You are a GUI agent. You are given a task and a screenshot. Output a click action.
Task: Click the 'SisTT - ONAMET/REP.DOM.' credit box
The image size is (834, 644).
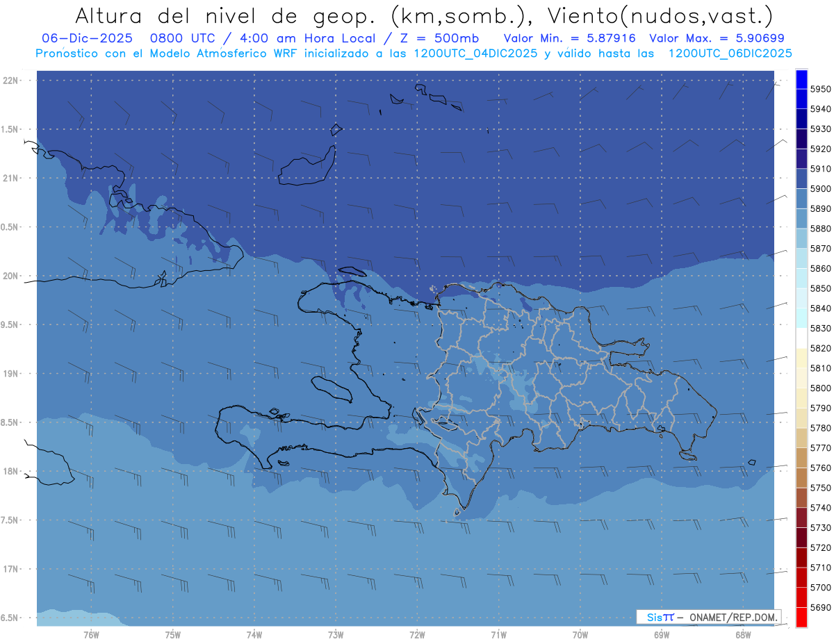tap(709, 617)
